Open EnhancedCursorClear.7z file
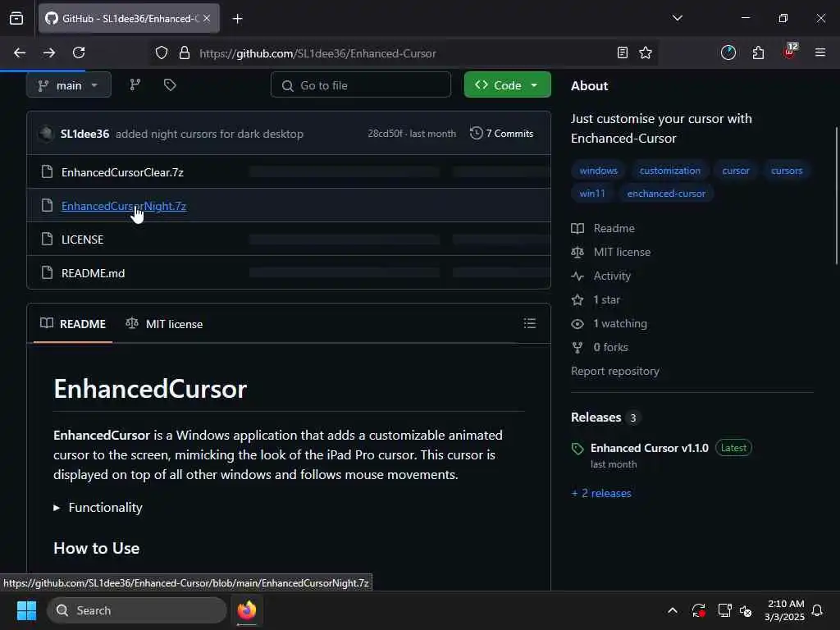This screenshot has height=630, width=840. [x=122, y=172]
